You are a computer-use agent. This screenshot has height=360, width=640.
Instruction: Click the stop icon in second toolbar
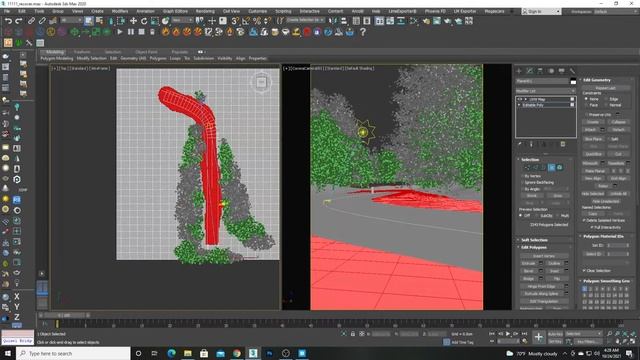(141, 32)
